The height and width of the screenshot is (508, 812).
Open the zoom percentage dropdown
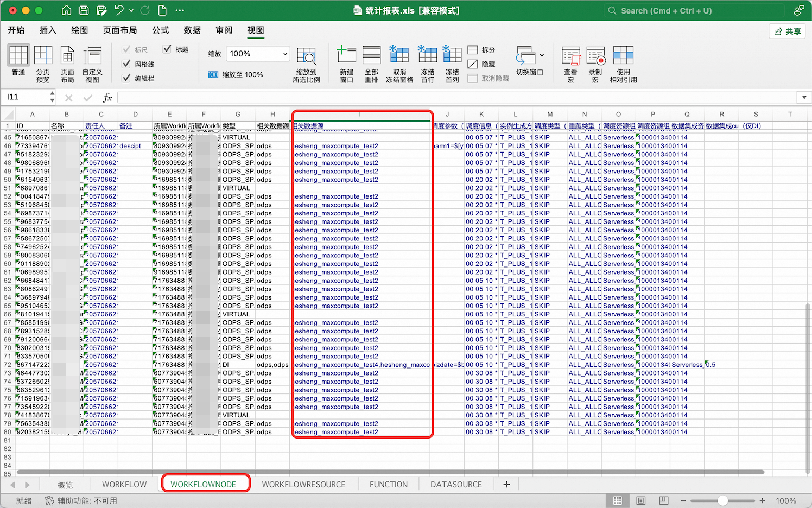[x=285, y=54]
